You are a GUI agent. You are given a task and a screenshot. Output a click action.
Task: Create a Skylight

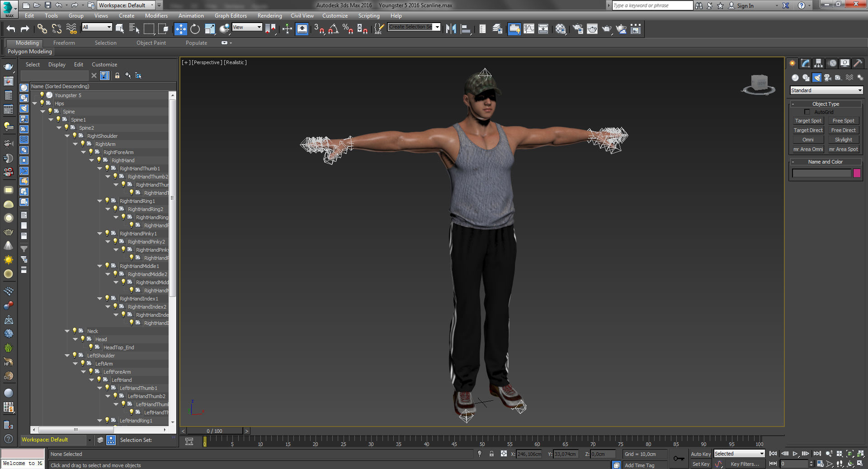[x=843, y=140]
